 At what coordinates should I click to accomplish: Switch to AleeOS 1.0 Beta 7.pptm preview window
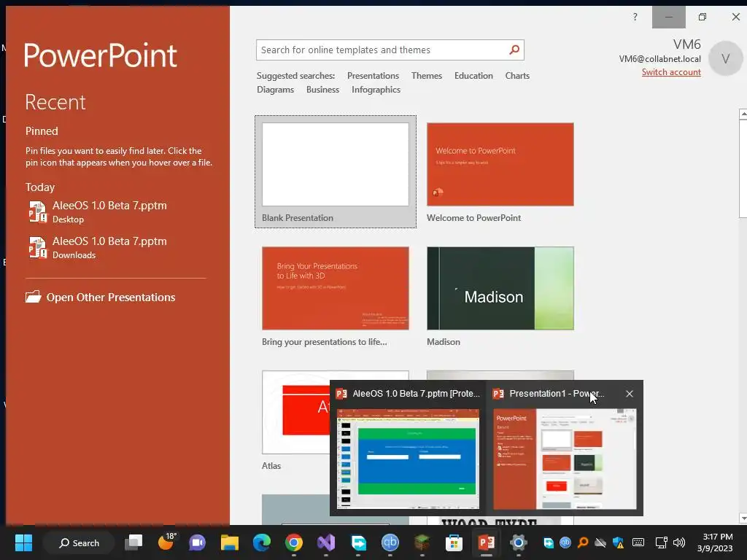point(408,458)
